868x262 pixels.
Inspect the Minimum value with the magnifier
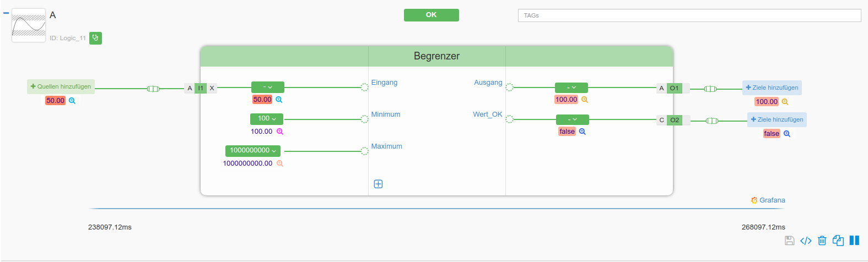pos(280,132)
